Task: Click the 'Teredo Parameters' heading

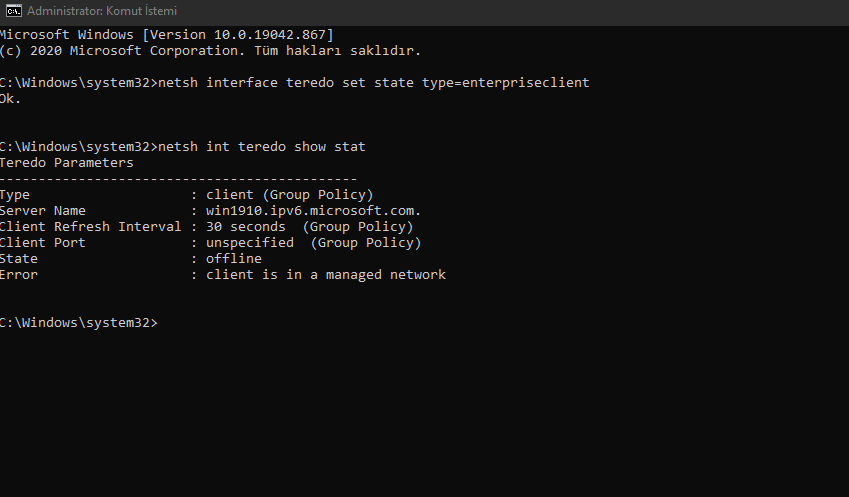Action: 67,162
